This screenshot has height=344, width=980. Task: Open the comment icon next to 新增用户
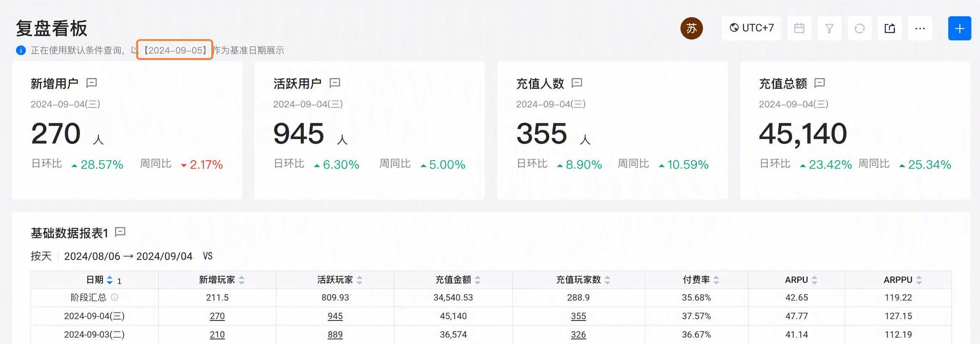pyautogui.click(x=91, y=83)
